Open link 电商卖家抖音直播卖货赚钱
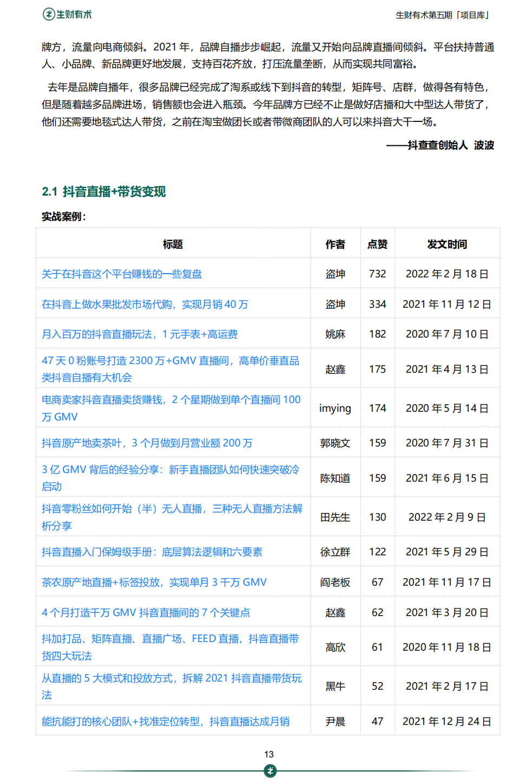The height and width of the screenshot is (784, 532). [x=171, y=408]
